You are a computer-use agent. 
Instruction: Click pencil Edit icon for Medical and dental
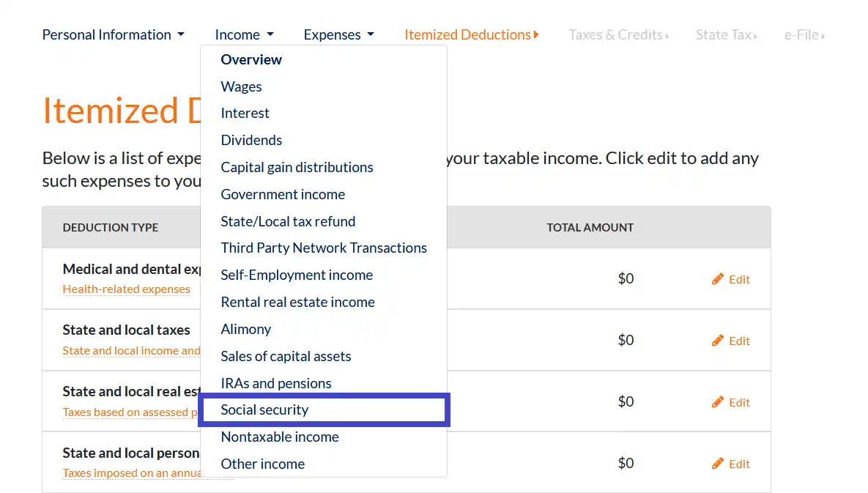718,279
